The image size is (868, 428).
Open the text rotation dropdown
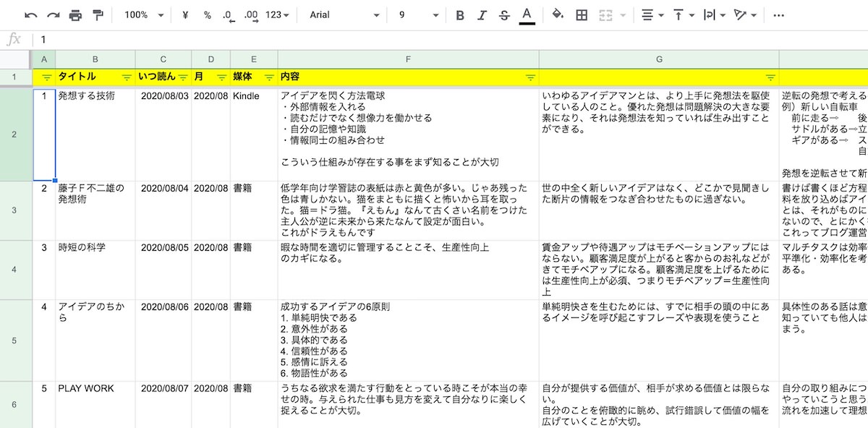click(x=744, y=15)
